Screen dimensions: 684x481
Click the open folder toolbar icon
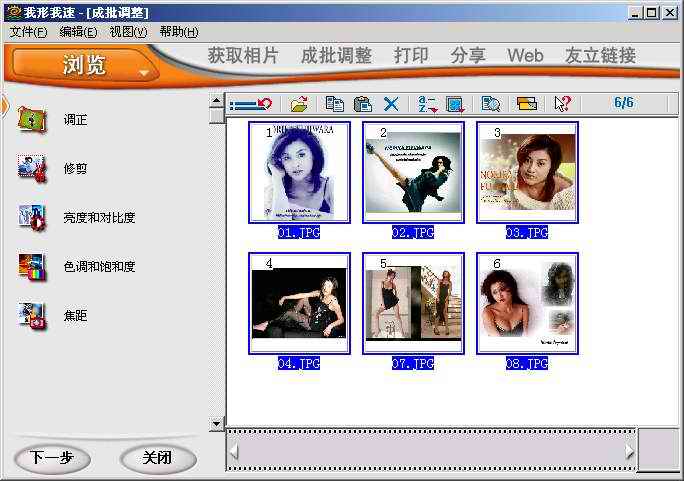299,104
